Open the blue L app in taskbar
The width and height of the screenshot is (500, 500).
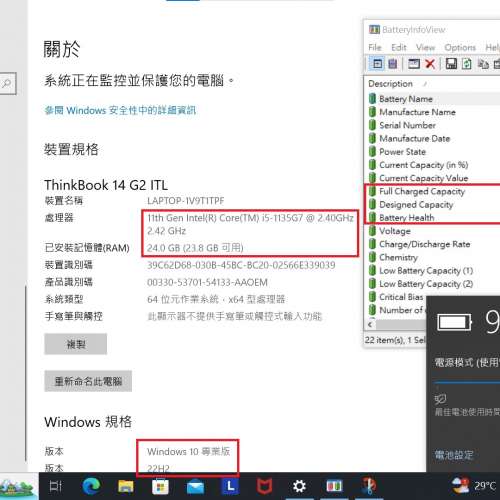pyautogui.click(x=230, y=486)
